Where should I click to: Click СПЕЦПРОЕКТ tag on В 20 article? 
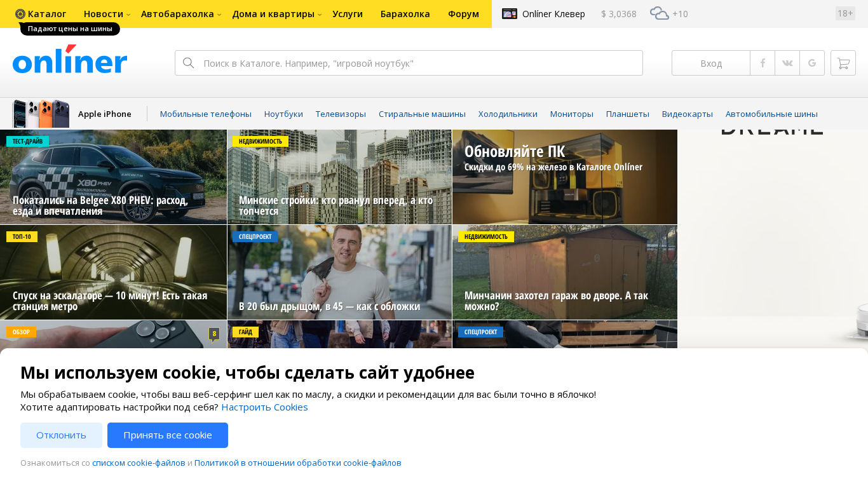(255, 236)
